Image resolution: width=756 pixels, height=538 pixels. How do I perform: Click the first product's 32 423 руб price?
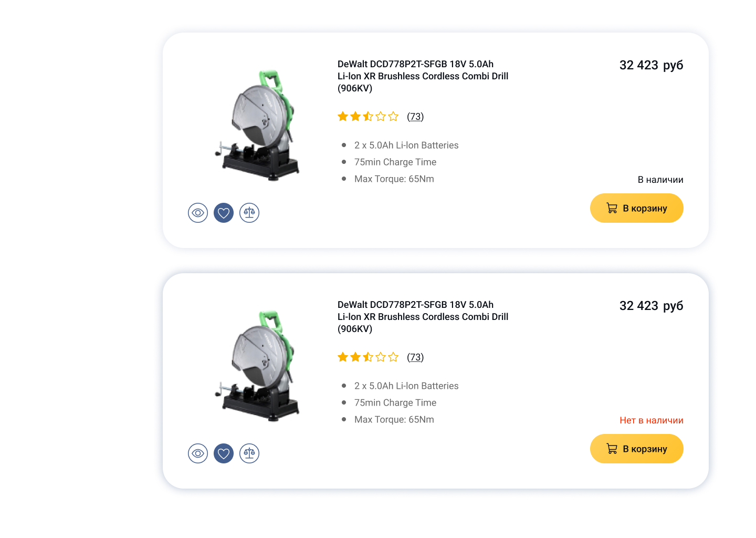click(x=651, y=65)
